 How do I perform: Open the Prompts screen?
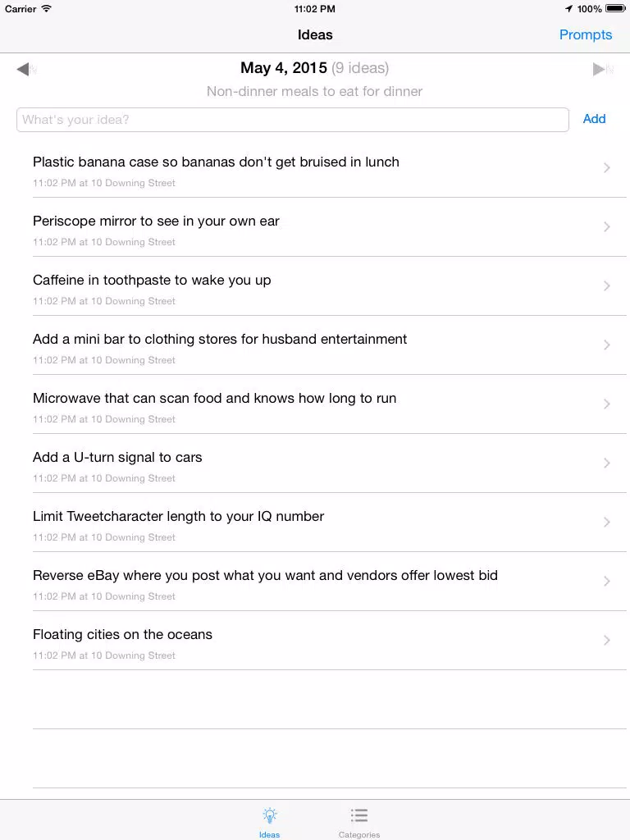(586, 34)
